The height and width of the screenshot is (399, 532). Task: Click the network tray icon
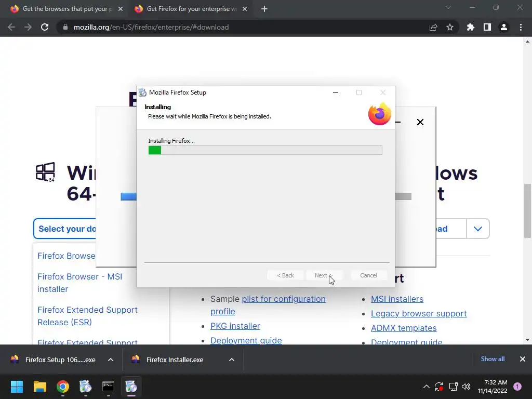pos(453,387)
